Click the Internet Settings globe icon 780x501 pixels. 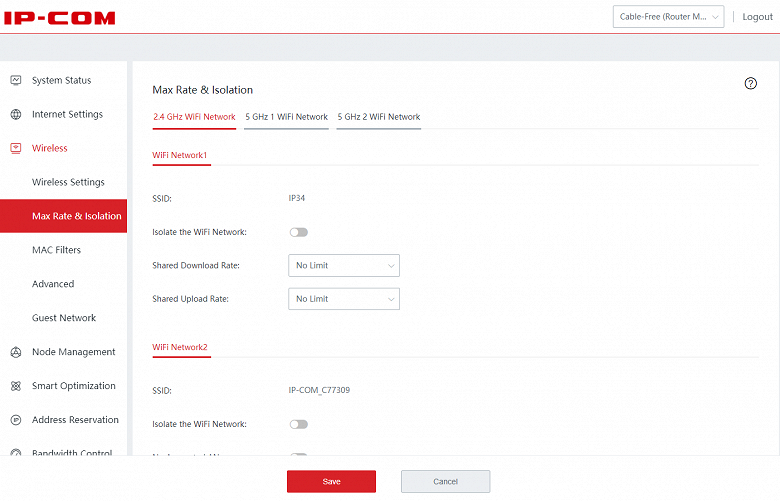(x=16, y=114)
